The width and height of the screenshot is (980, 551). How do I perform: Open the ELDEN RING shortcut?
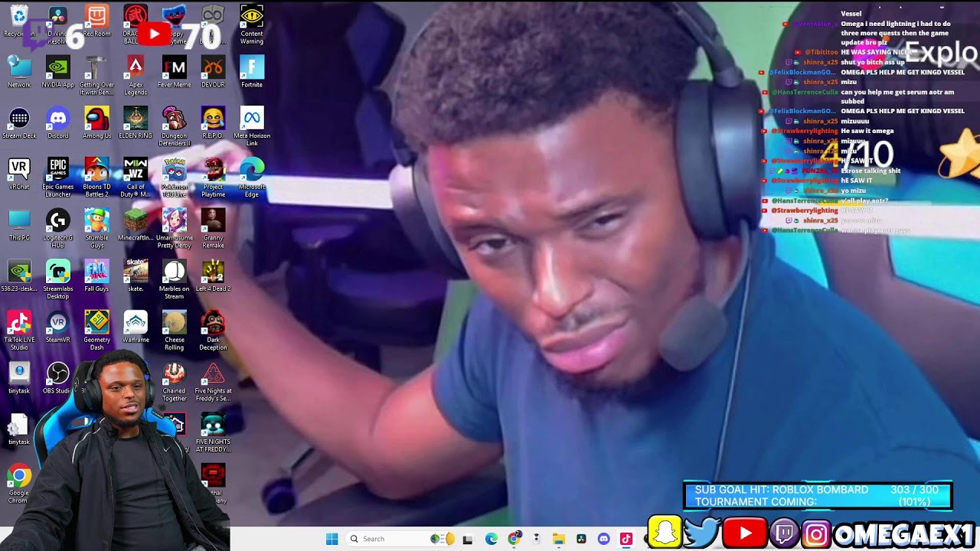[136, 122]
